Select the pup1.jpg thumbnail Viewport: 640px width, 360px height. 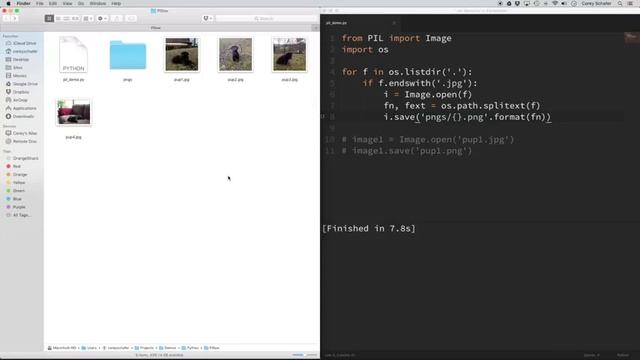point(182,55)
